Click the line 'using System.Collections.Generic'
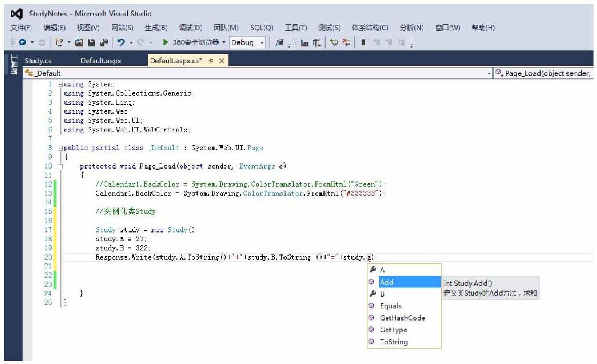This screenshot has height=364, width=597. pyautogui.click(x=128, y=93)
